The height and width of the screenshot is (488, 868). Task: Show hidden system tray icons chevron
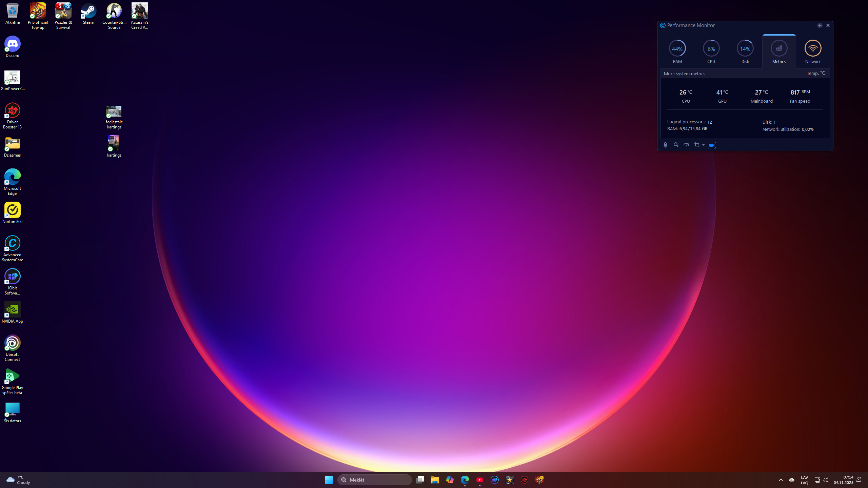pos(781,480)
